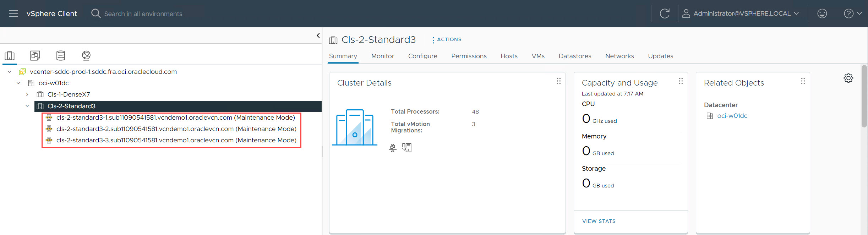The width and height of the screenshot is (868, 235).
Task: Click the vCenter server icon in tree
Action: tap(22, 72)
